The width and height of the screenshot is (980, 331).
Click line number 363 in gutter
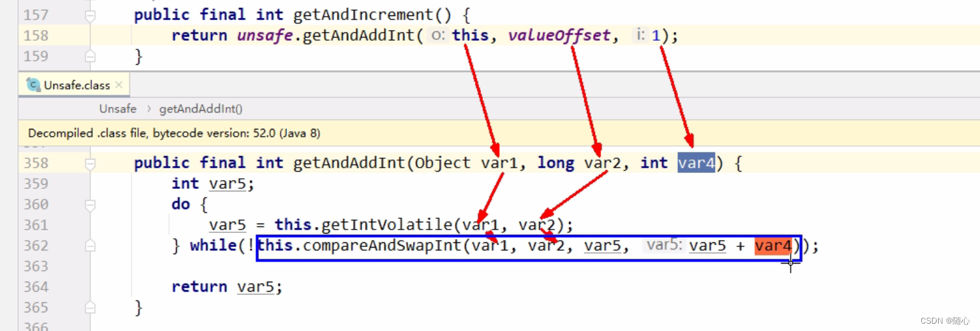(x=36, y=266)
